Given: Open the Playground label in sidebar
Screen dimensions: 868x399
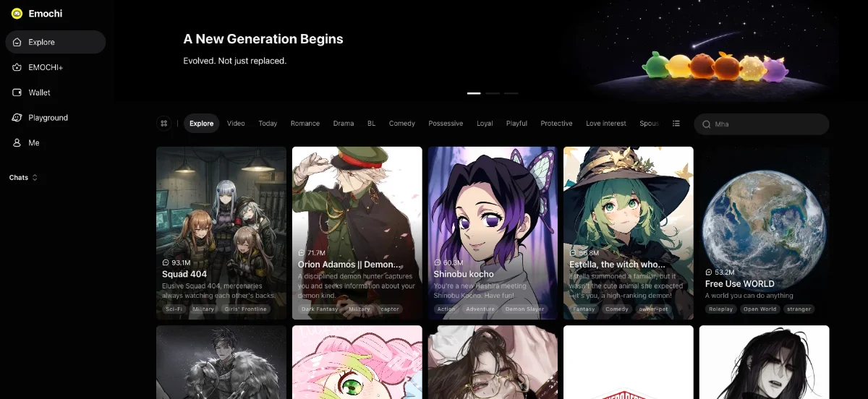Looking at the screenshot, I should [48, 118].
